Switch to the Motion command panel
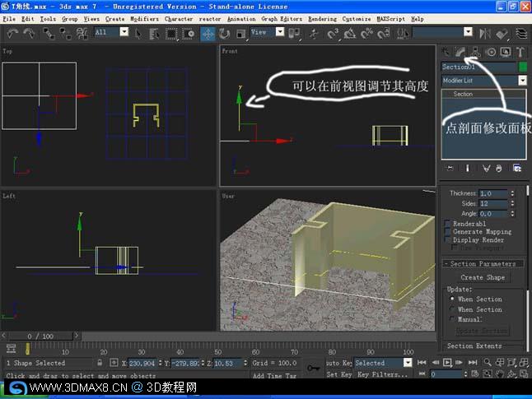This screenshot has height=399, width=532. click(x=491, y=52)
